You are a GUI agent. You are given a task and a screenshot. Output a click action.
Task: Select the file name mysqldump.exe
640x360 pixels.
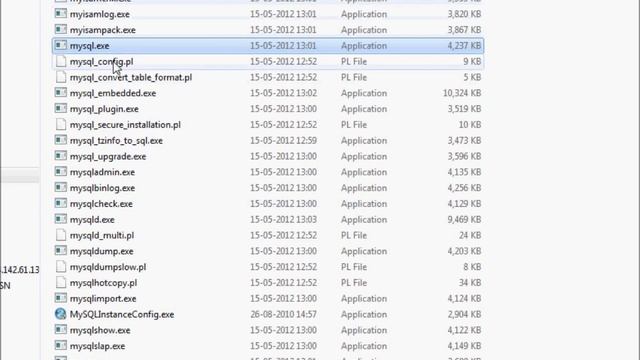pyautogui.click(x=101, y=251)
